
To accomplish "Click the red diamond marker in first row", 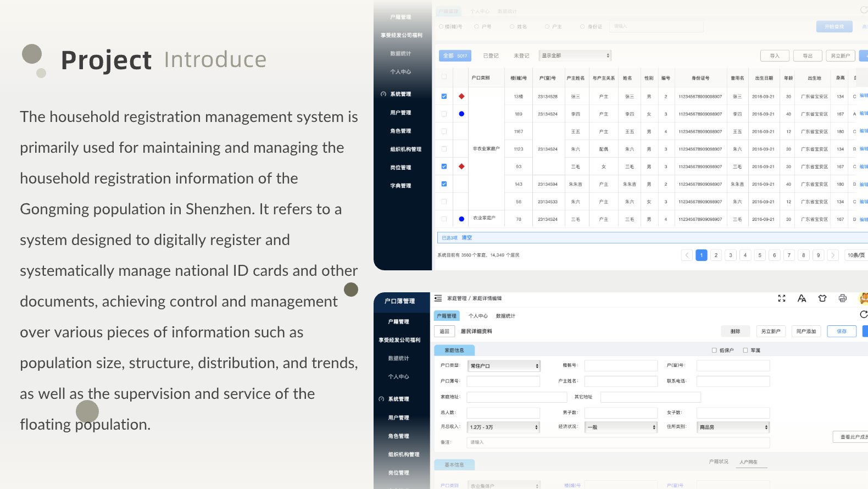I will point(461,96).
